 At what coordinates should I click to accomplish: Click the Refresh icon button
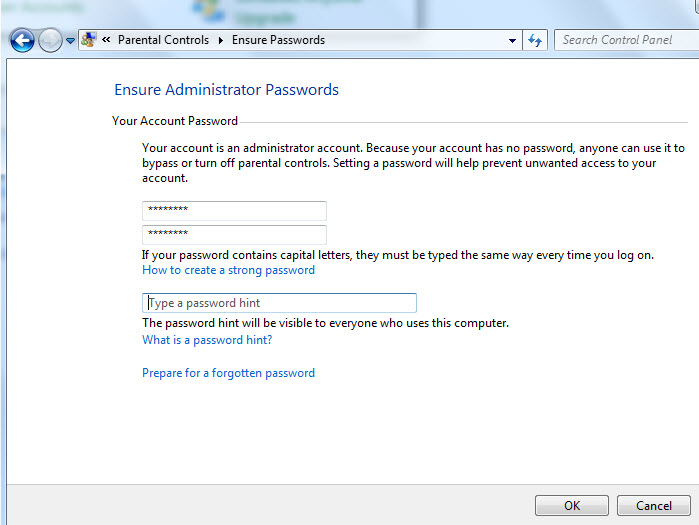click(535, 40)
